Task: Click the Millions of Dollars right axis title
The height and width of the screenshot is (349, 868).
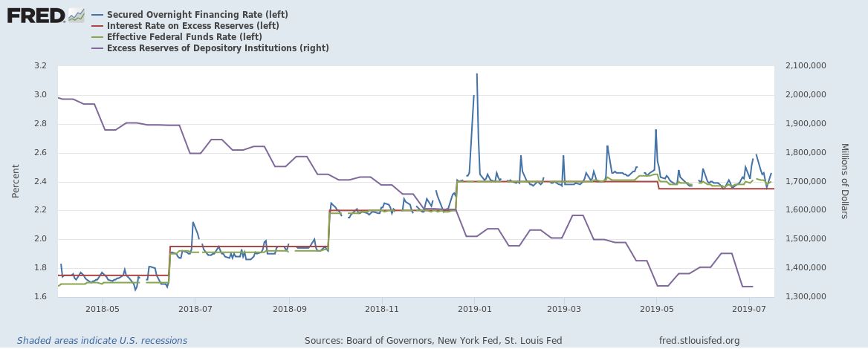Action: 844,181
